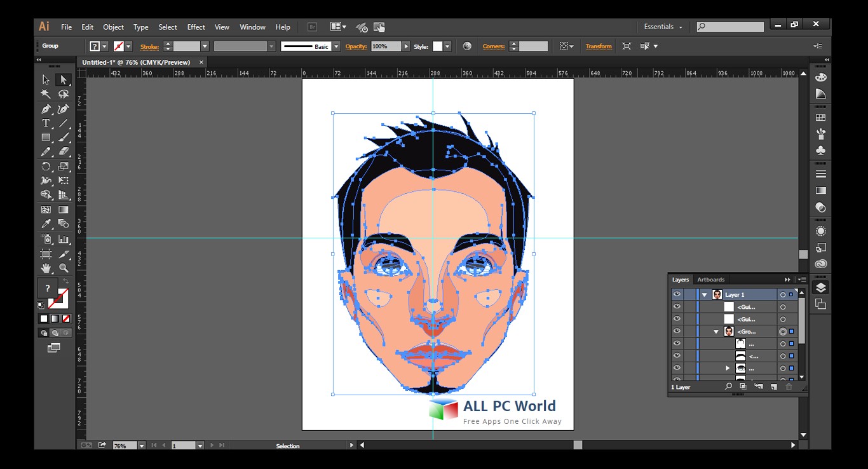Toggle visibility of the Group layer
The width and height of the screenshot is (868, 469).
(x=677, y=331)
